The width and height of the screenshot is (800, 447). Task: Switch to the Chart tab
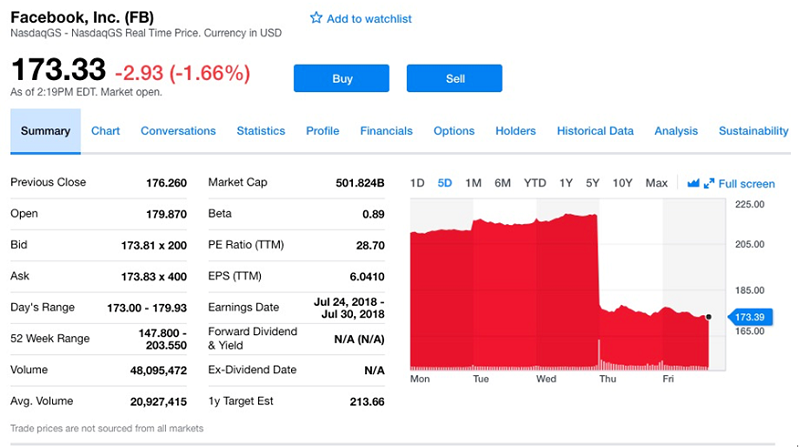[x=106, y=131]
